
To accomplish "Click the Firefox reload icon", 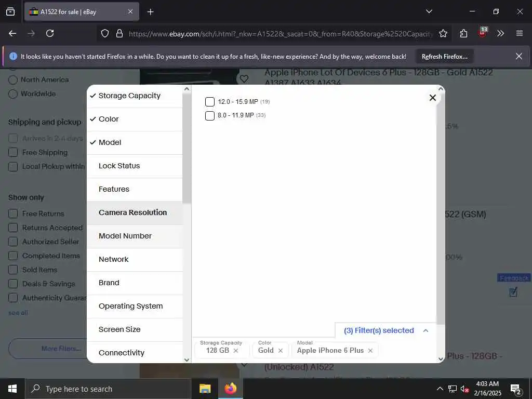I will pyautogui.click(x=50, y=33).
